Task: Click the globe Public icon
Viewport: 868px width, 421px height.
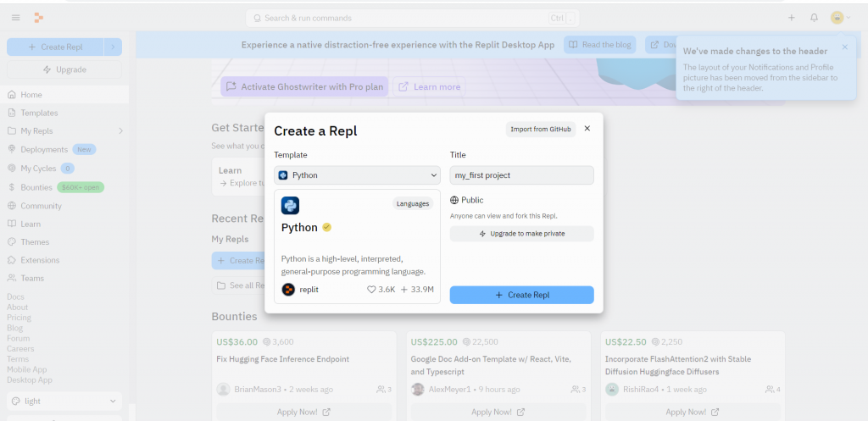Action: point(454,200)
